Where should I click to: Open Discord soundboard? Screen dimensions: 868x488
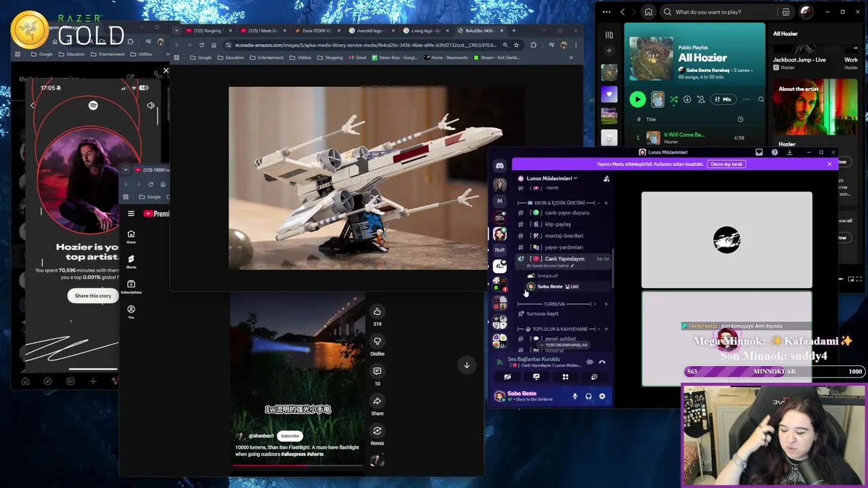point(595,377)
